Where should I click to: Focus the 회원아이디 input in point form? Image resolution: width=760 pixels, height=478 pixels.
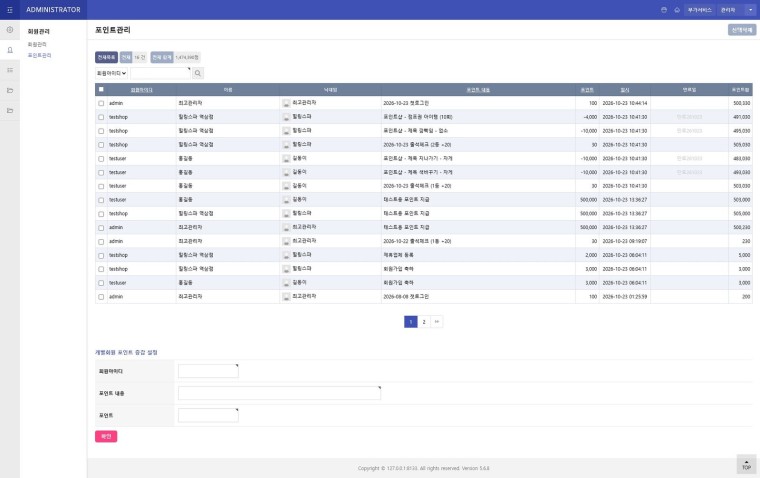(x=208, y=371)
